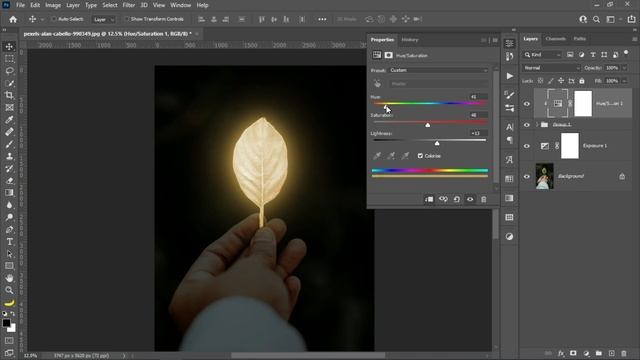Open the layer filter Kind dropdown
Viewport: 640px width, 360px height.
pos(543,55)
